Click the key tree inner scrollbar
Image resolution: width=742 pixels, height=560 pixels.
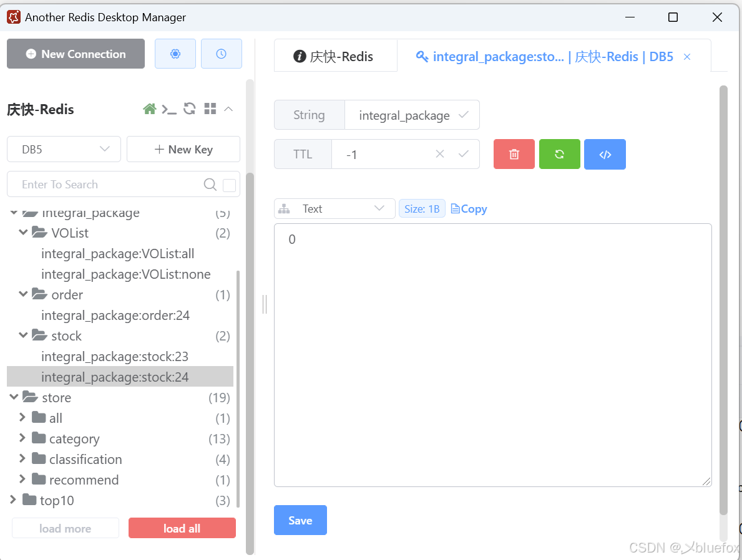coord(238,388)
